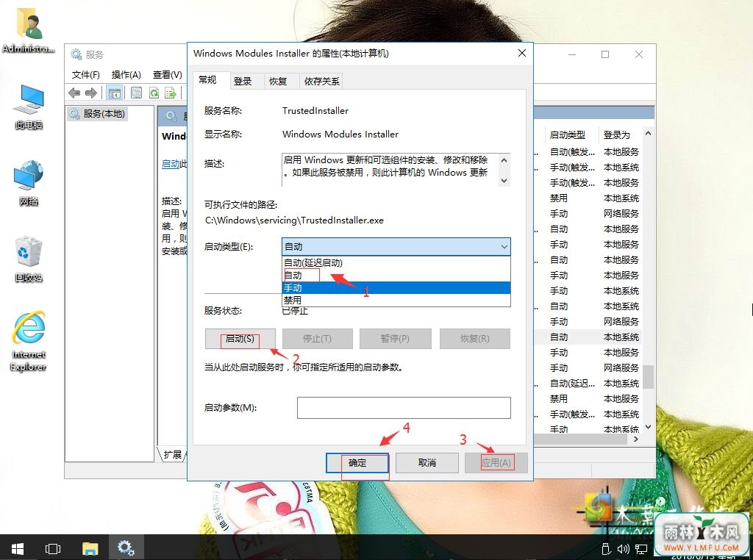753x560 pixels.
Task: Click the 确定 button
Action: tap(357, 463)
